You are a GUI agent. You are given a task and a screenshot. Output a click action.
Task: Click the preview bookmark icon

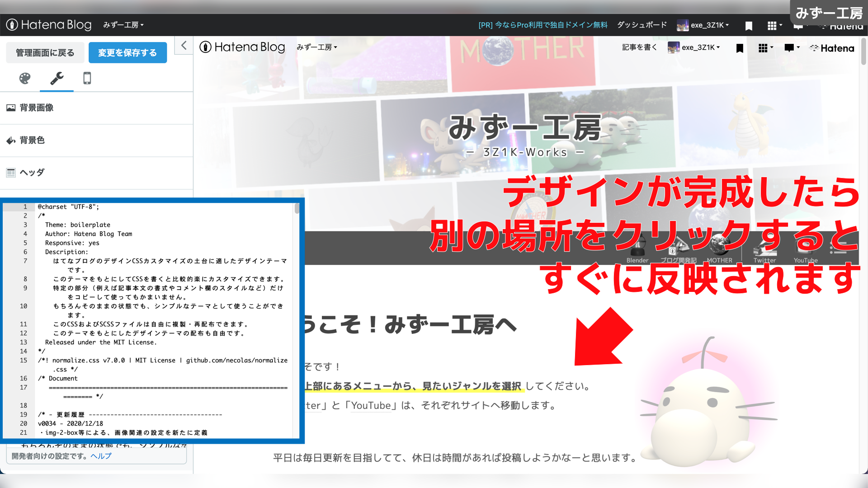tap(740, 48)
